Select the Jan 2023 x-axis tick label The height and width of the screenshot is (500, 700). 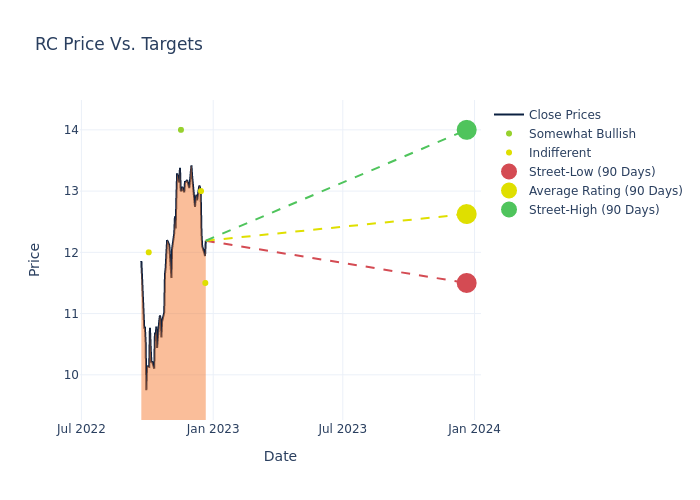[213, 429]
